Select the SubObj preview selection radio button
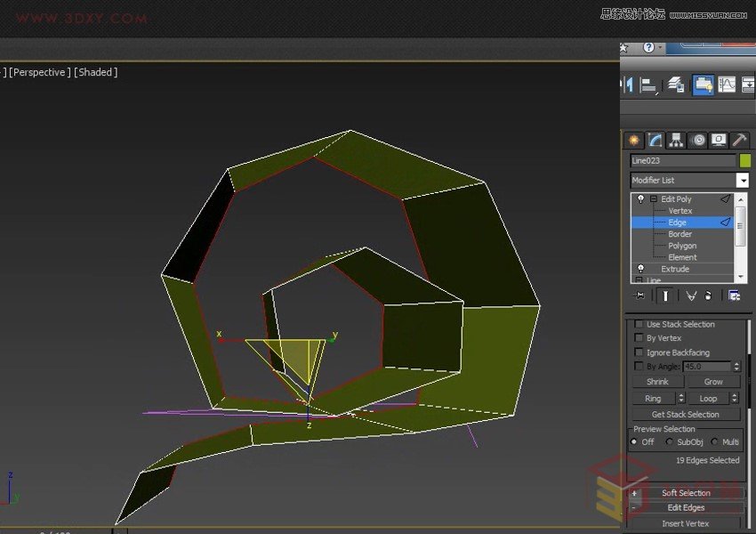756x534 pixels. pyautogui.click(x=669, y=441)
